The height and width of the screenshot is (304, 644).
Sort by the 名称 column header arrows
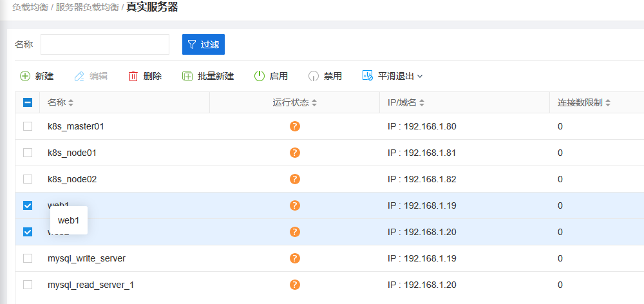coord(71,103)
